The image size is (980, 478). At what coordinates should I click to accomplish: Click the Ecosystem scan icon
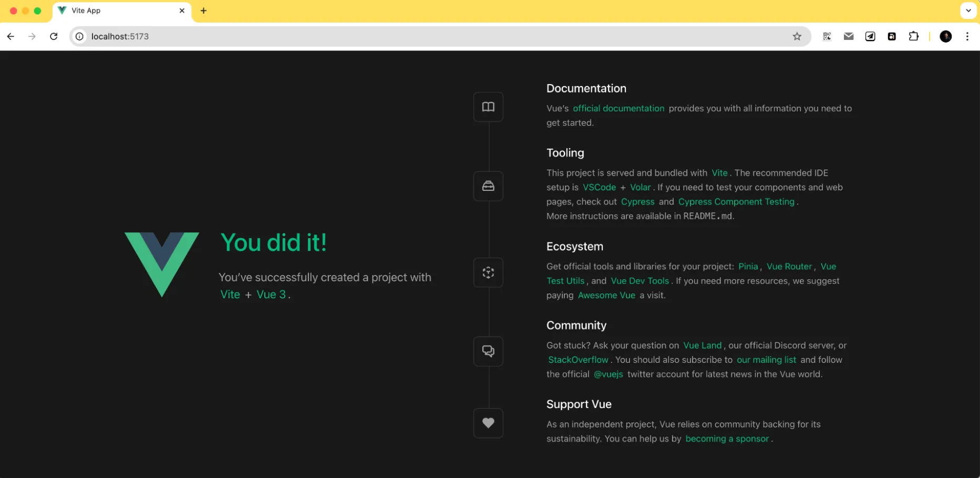pyautogui.click(x=488, y=272)
